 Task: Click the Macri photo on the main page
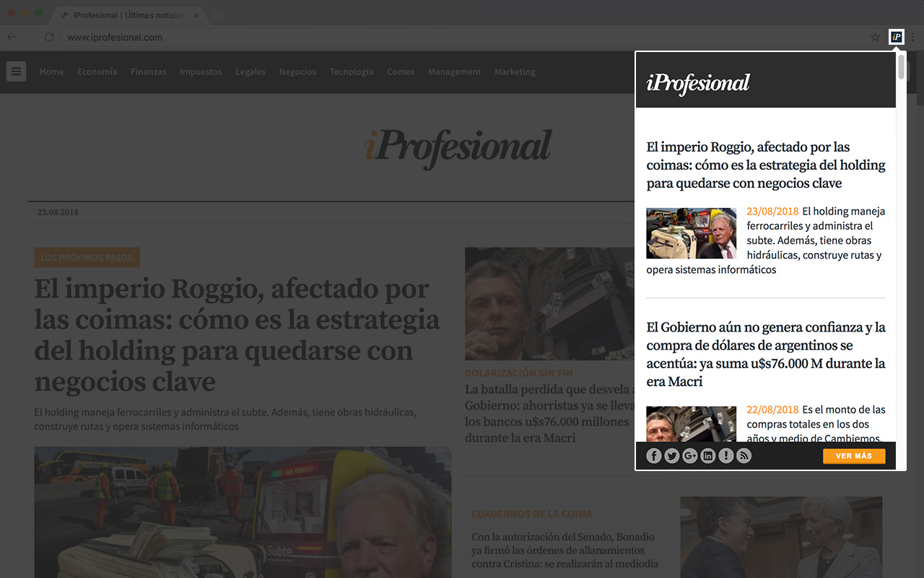point(550,304)
